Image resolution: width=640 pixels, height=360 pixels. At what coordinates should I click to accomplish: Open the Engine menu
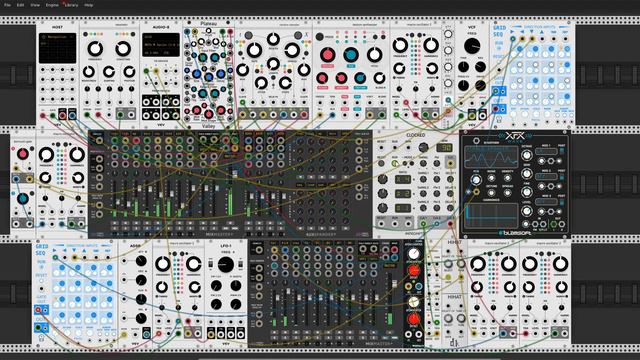pyautogui.click(x=52, y=5)
